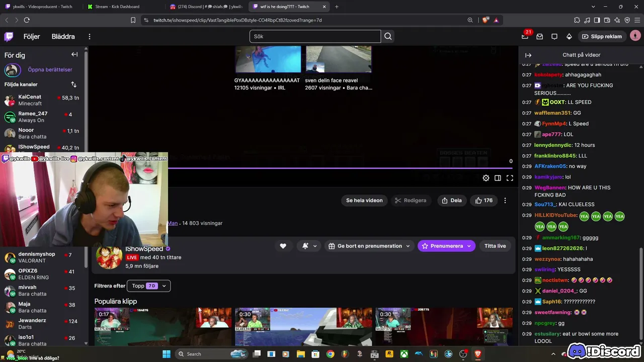Open the Twitch home logo
Viewport: 644px width, 362px height.
9,36
